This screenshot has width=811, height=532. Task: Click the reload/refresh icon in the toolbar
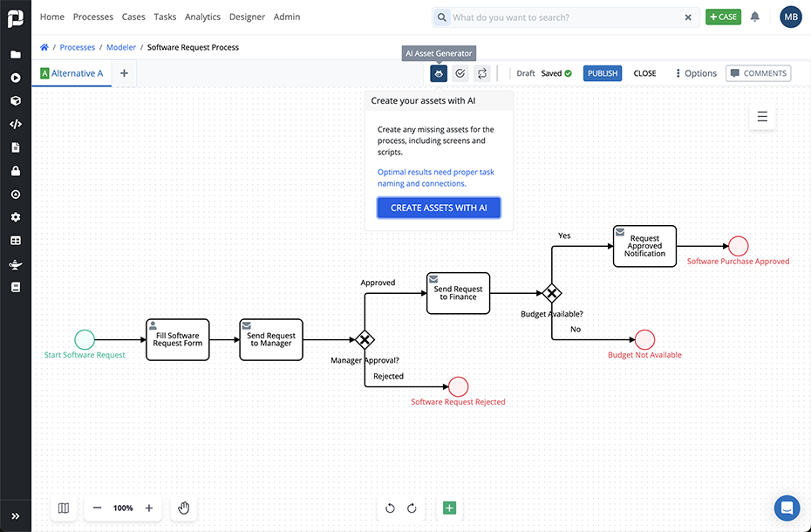pyautogui.click(x=481, y=73)
